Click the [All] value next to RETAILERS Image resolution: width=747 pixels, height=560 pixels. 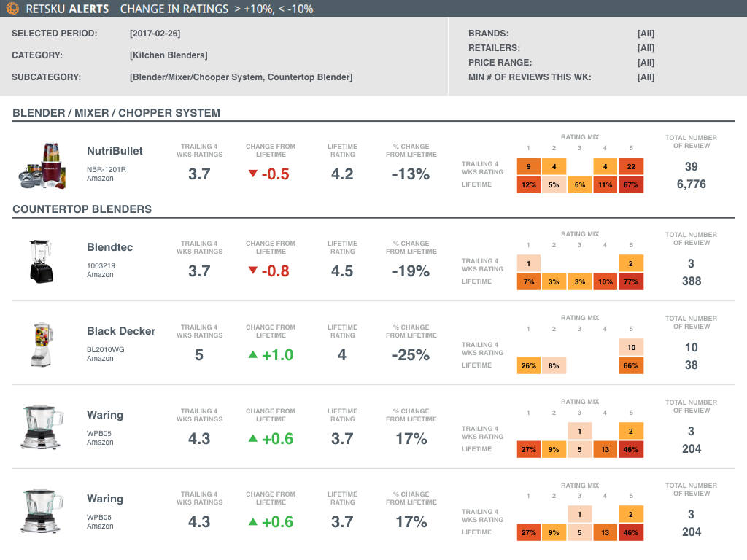646,48
